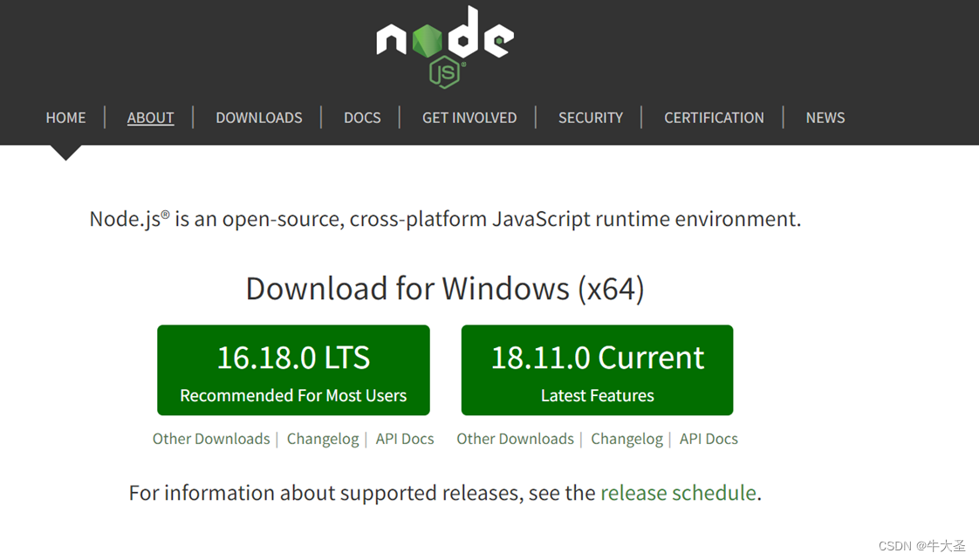This screenshot has width=979, height=560.
Task: Click the Node.js open-source description text
Action: point(445,219)
